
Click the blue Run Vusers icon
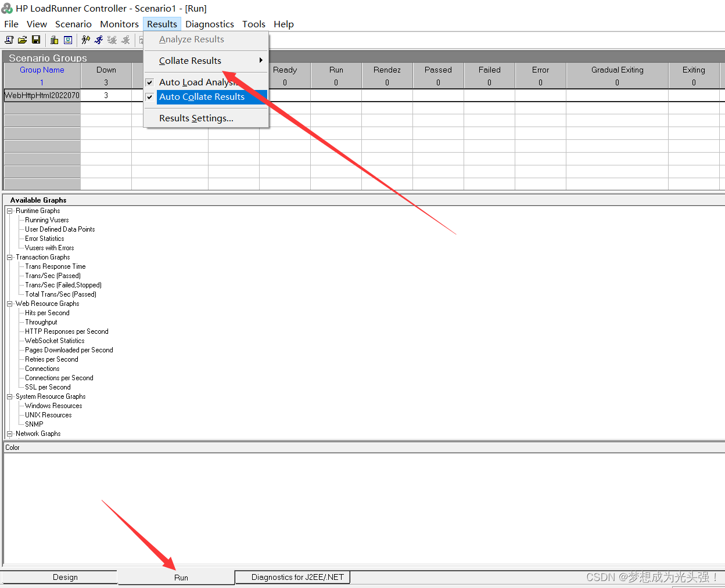point(99,40)
